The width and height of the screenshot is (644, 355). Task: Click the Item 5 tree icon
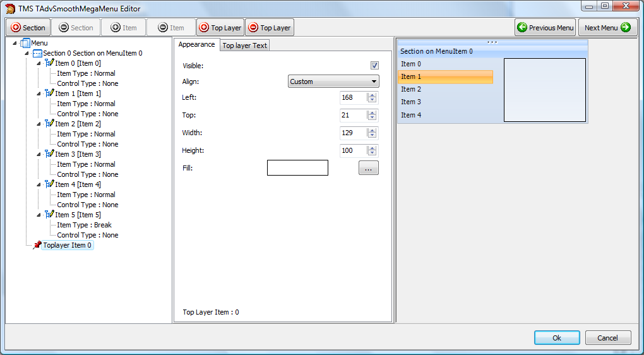[49, 215]
